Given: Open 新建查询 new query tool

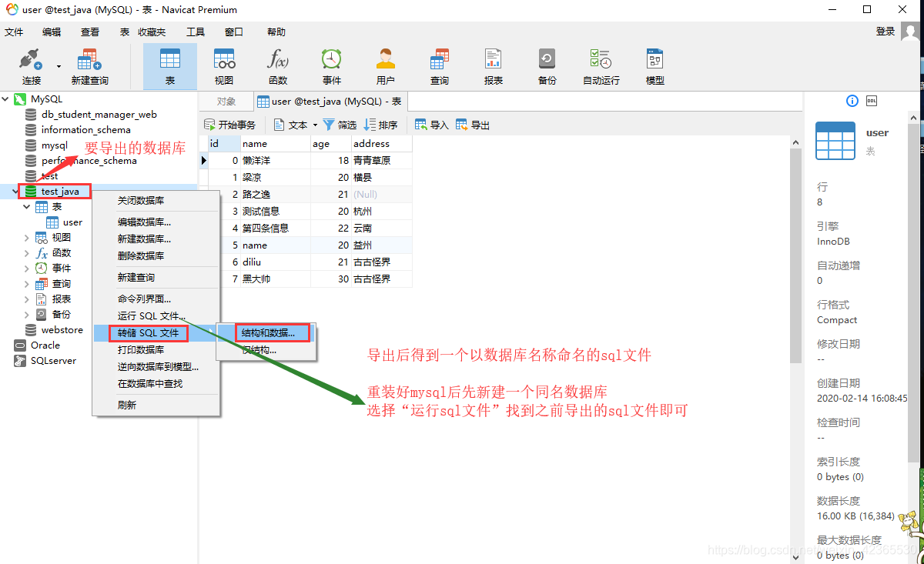Looking at the screenshot, I should pos(89,67).
